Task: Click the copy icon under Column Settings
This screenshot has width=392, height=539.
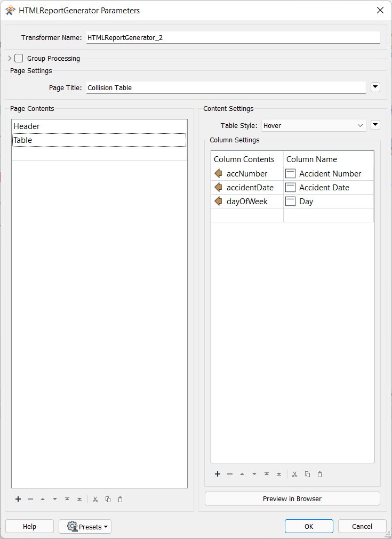Action: 307,474
